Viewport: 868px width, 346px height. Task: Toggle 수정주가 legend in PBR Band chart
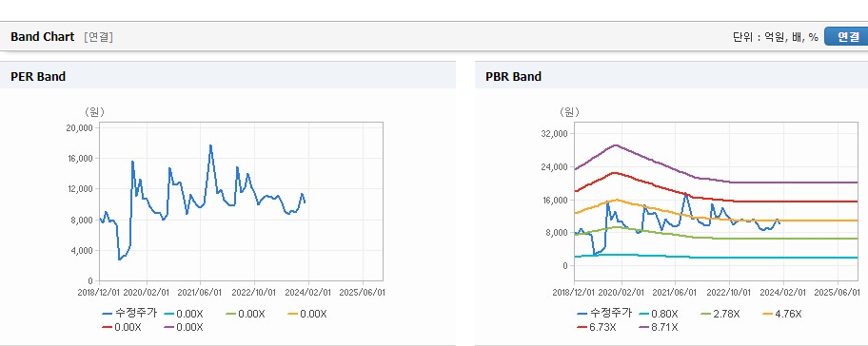[604, 314]
